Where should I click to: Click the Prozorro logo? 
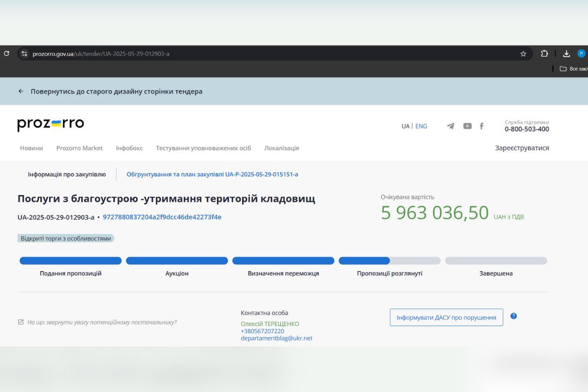[x=50, y=124]
